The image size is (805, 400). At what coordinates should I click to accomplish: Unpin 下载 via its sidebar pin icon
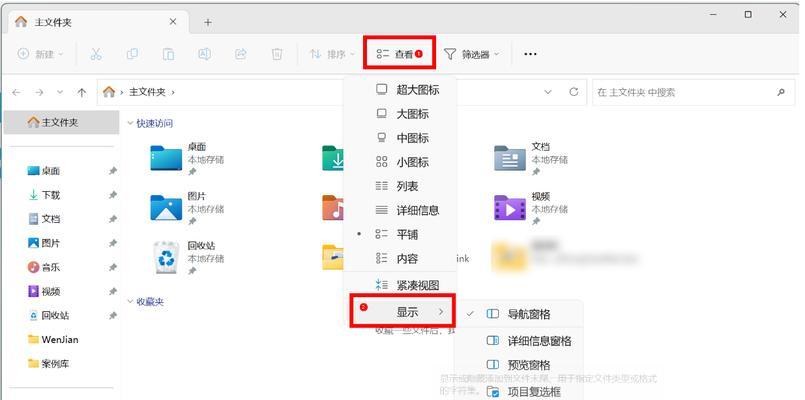click(113, 195)
